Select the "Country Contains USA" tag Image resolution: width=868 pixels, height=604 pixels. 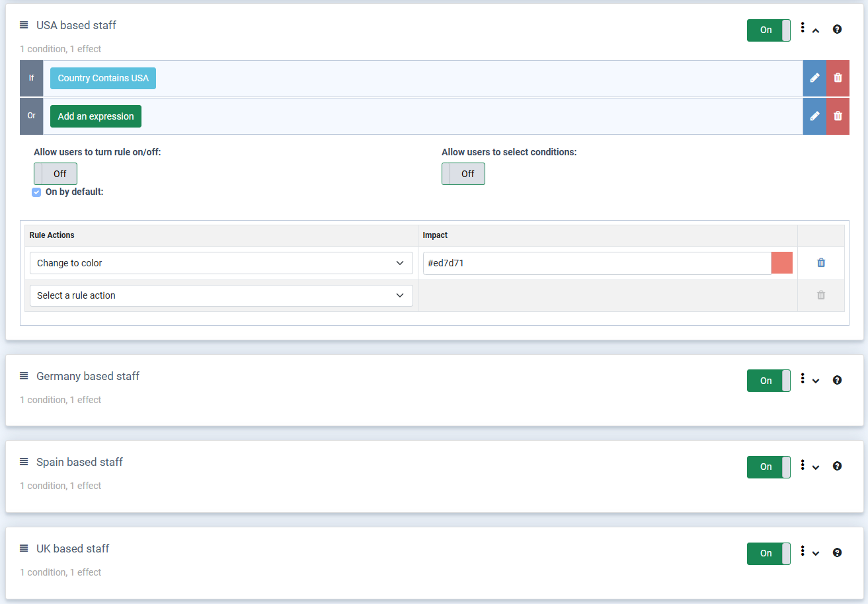[102, 78]
